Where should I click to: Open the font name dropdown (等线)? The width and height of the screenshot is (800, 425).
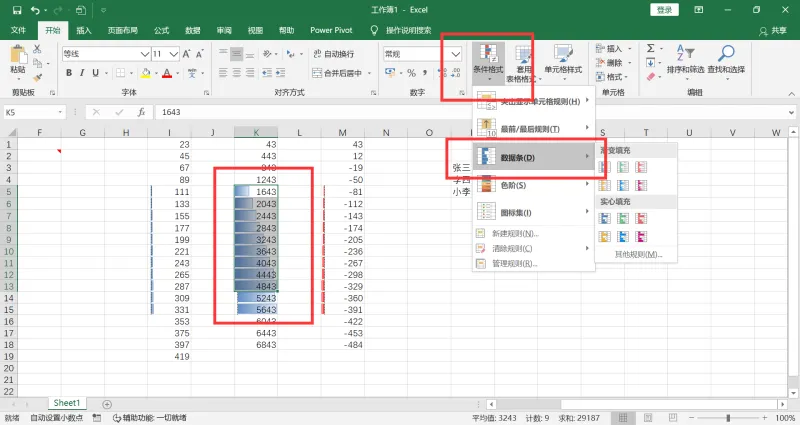[x=145, y=54]
